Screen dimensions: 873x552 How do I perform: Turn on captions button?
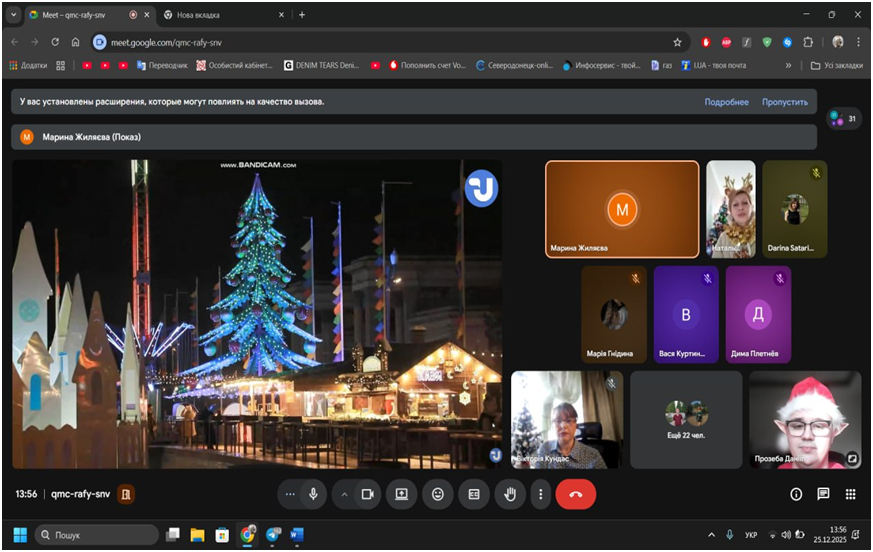pyautogui.click(x=474, y=494)
